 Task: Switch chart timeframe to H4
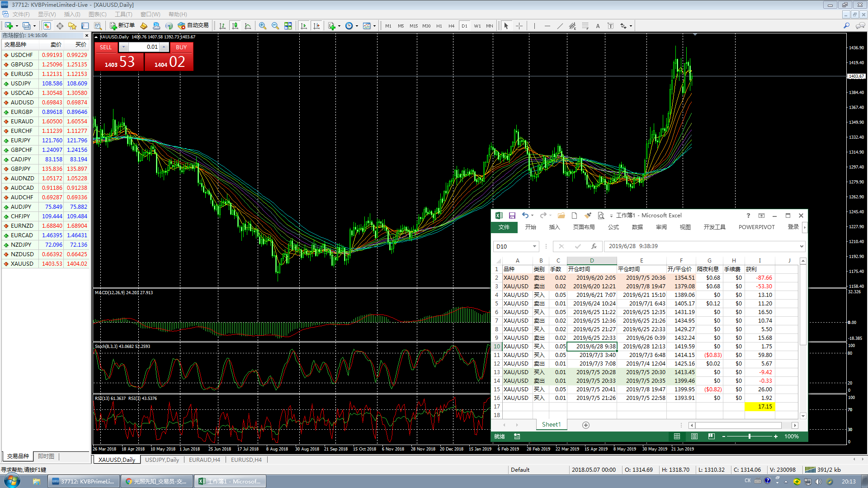coord(451,26)
